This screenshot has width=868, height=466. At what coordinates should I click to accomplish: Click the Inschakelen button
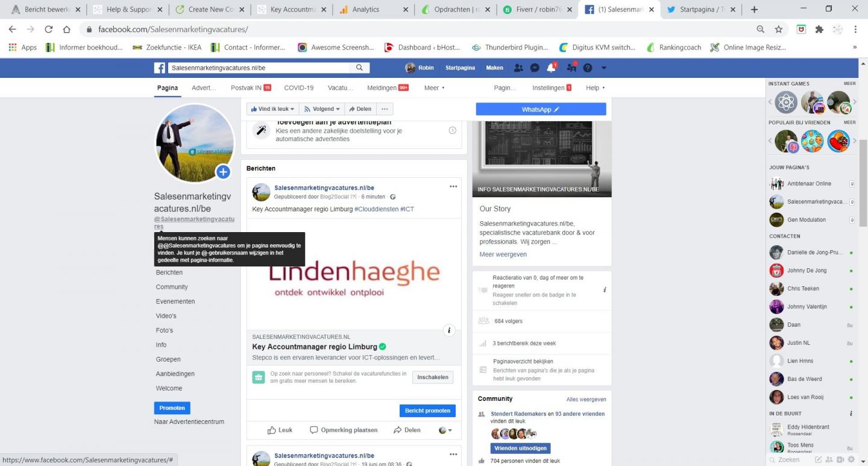[x=433, y=377]
